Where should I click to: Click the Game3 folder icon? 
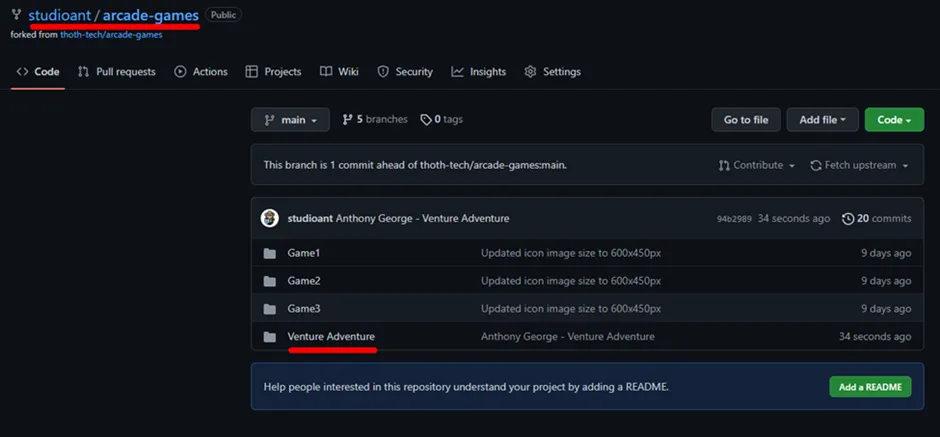tap(269, 309)
